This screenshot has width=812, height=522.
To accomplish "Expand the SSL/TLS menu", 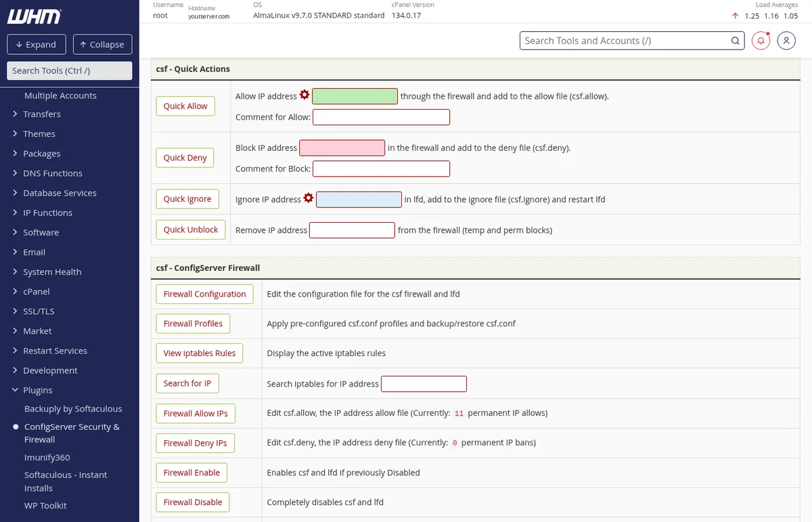I will point(39,311).
